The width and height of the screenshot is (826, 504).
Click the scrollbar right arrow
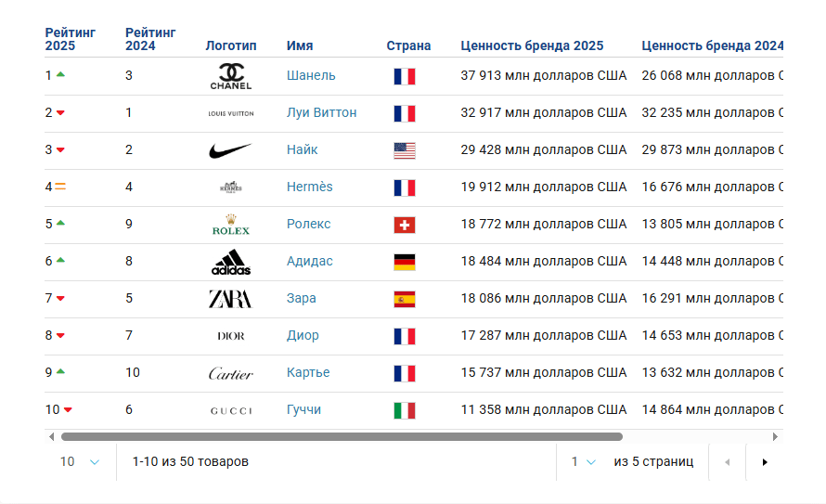coord(775,436)
